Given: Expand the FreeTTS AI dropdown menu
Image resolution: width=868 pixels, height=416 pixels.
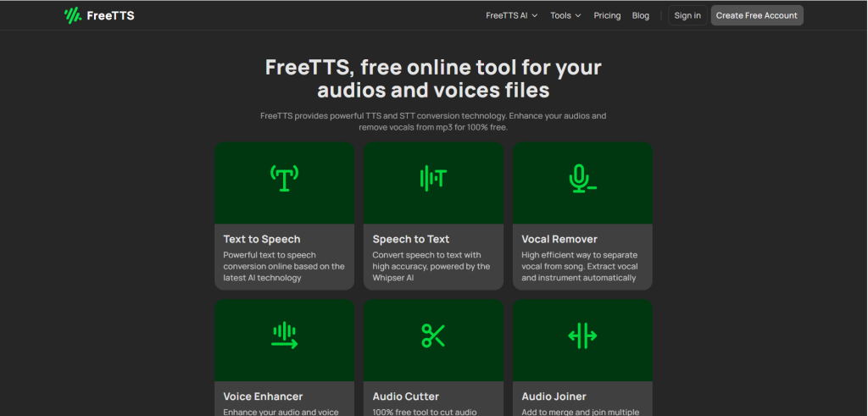Looking at the screenshot, I should tap(511, 15).
